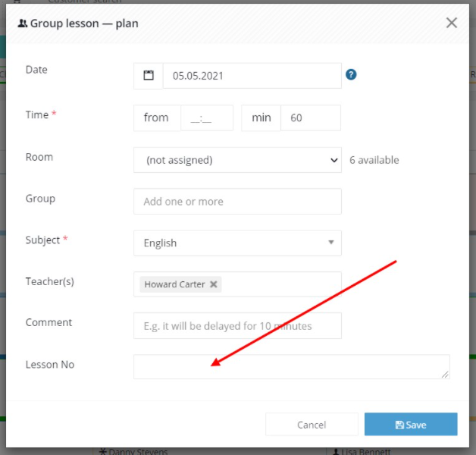Image resolution: width=476 pixels, height=455 pixels.
Task: Open the Subject dropdown showing English
Action: pyautogui.click(x=237, y=243)
